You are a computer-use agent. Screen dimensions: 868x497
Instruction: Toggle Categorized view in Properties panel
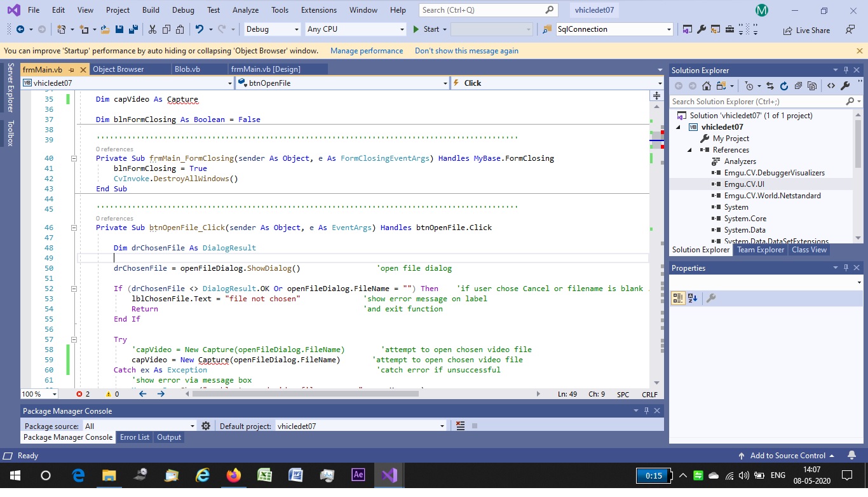click(677, 298)
